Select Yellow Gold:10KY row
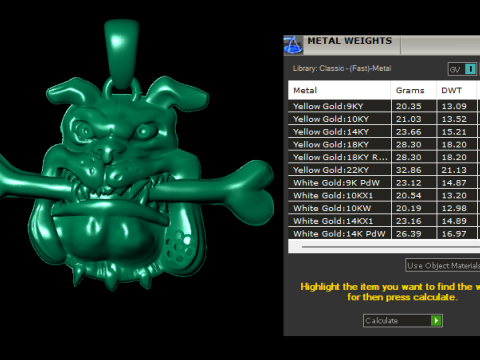 384,119
